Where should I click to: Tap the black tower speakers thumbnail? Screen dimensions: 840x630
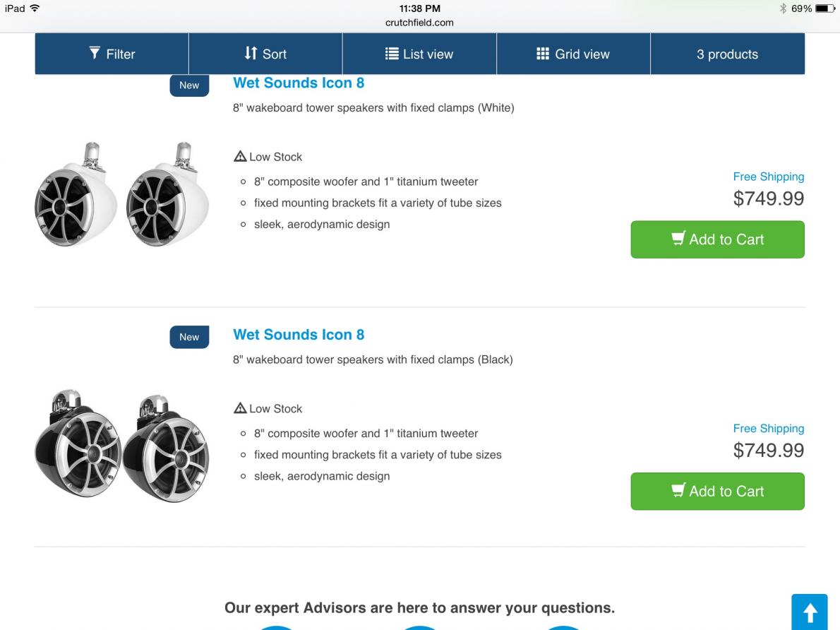pyautogui.click(x=122, y=446)
